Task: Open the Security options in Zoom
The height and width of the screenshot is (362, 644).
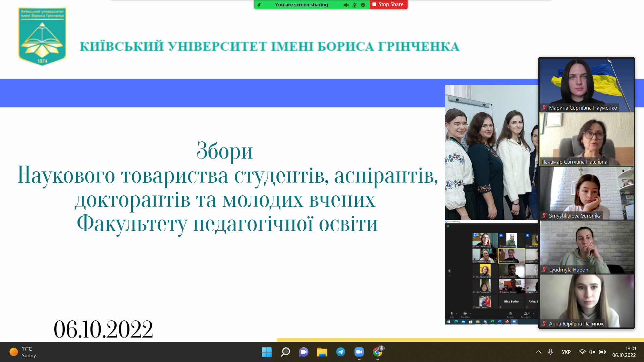Action: [x=511, y=314]
